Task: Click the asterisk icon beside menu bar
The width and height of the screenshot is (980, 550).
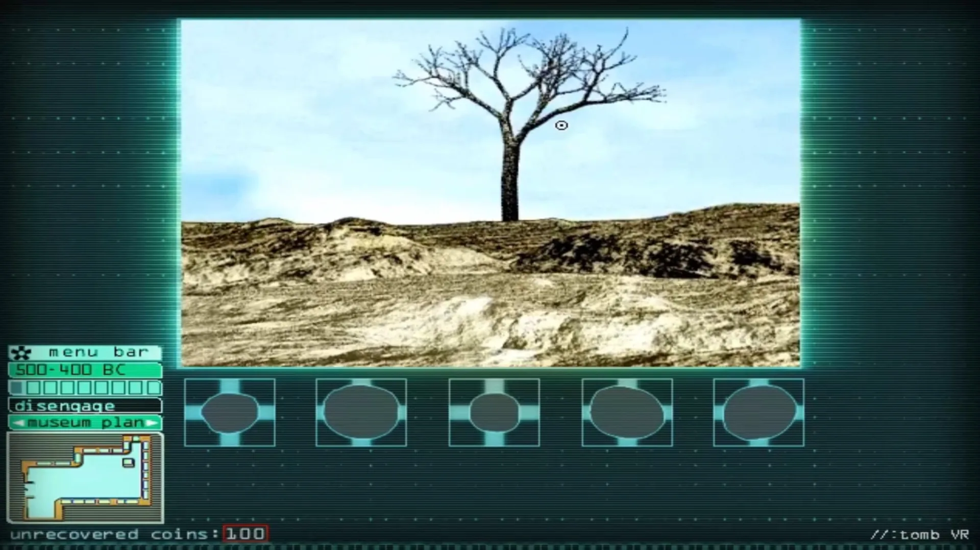Action: pos(21,351)
